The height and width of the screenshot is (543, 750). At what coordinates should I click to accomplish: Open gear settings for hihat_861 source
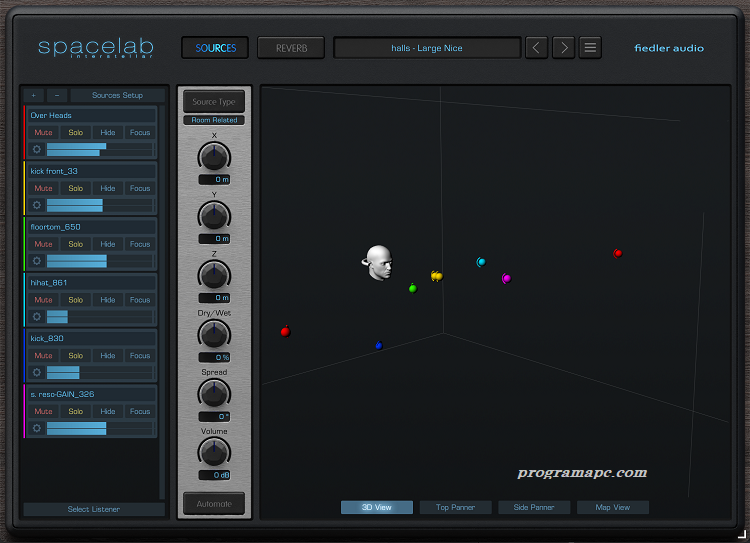click(x=37, y=317)
